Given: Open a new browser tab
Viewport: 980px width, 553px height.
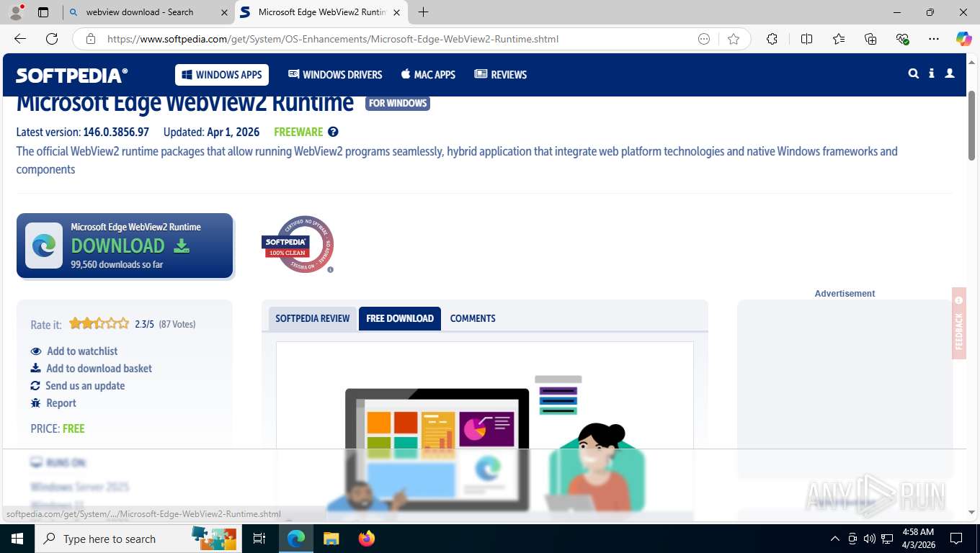Looking at the screenshot, I should [x=423, y=12].
